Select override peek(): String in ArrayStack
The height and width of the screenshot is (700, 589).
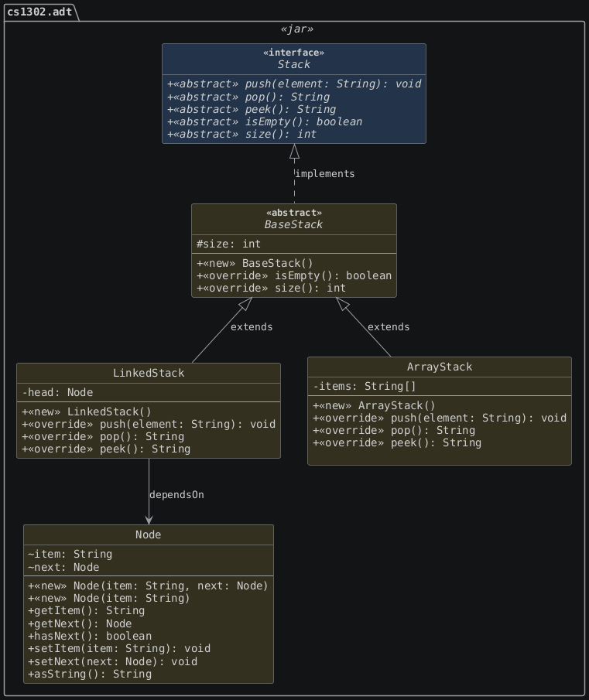coord(397,443)
